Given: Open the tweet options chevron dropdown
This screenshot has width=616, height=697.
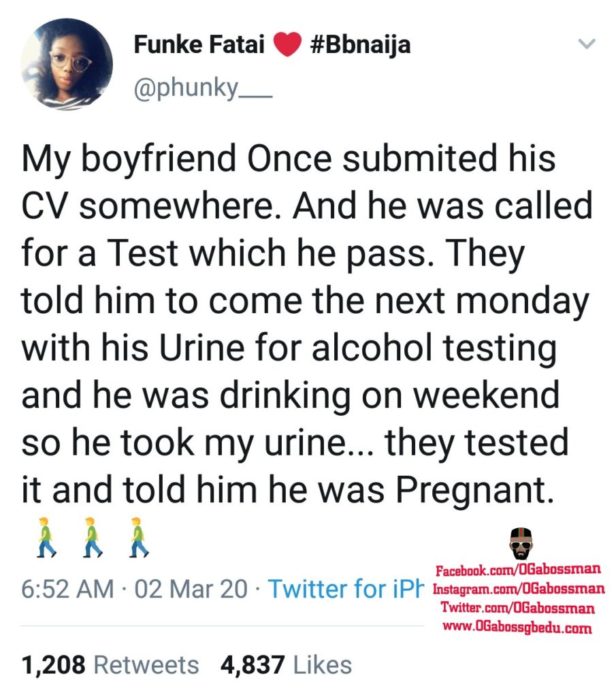Looking at the screenshot, I should click(586, 45).
